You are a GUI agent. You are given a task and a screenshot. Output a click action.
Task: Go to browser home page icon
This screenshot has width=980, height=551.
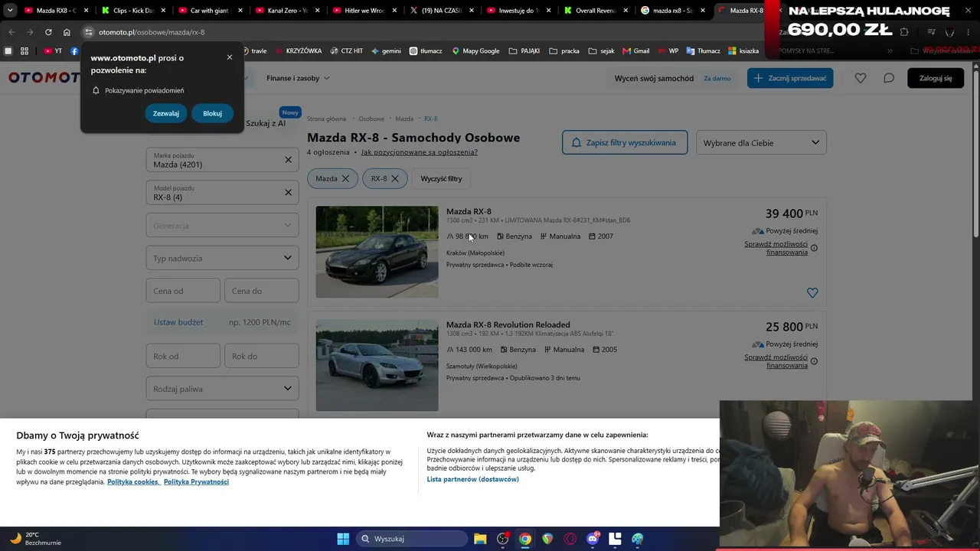(67, 32)
